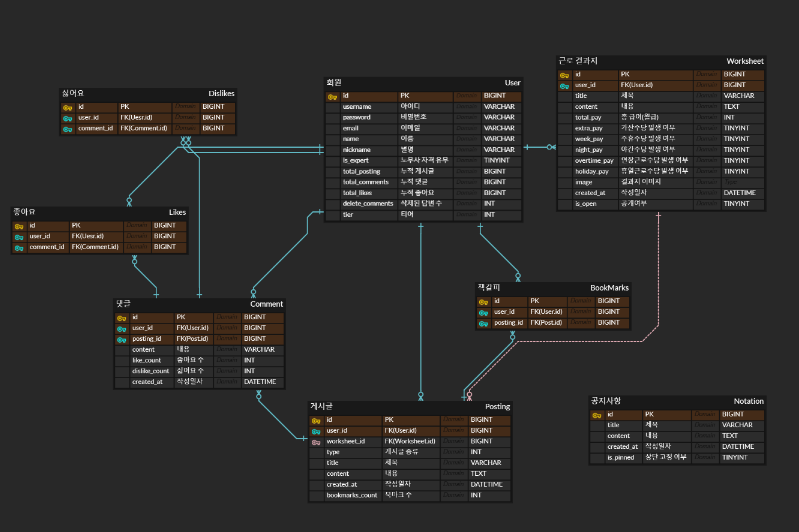The image size is (799, 532).
Task: Select the overtime_pay column in Worksheet
Action: pos(661,160)
